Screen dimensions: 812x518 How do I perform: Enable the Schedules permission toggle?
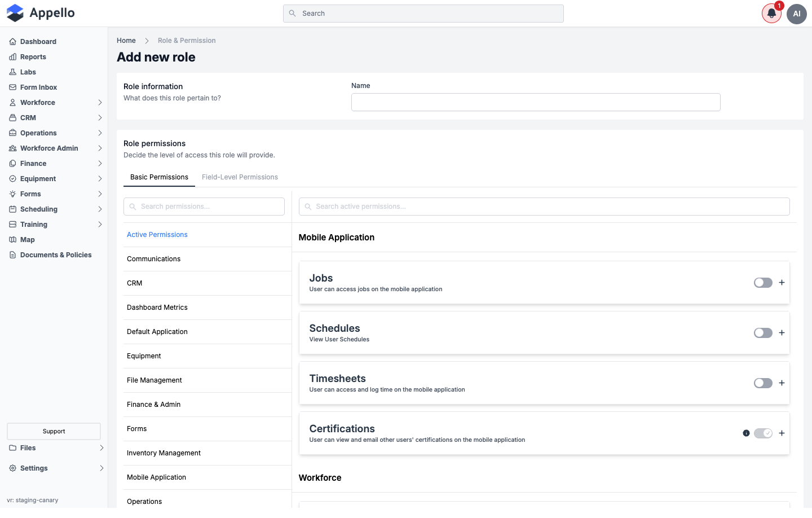[x=763, y=333]
